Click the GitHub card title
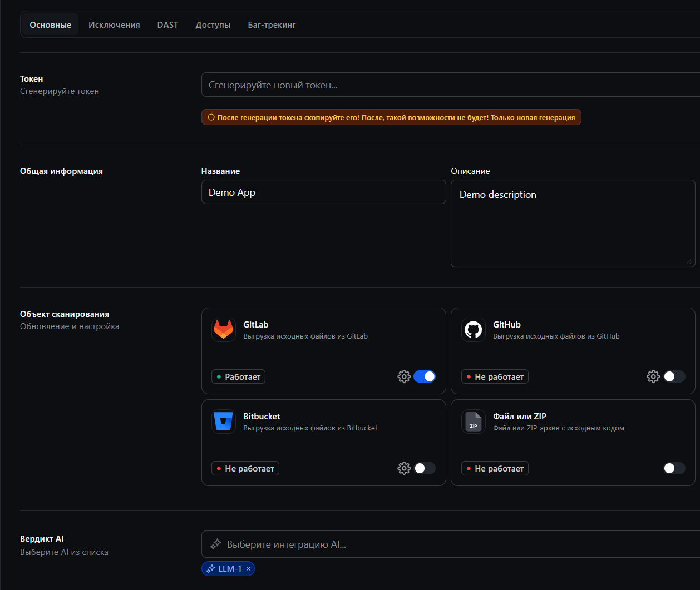The width and height of the screenshot is (700, 590). point(507,324)
